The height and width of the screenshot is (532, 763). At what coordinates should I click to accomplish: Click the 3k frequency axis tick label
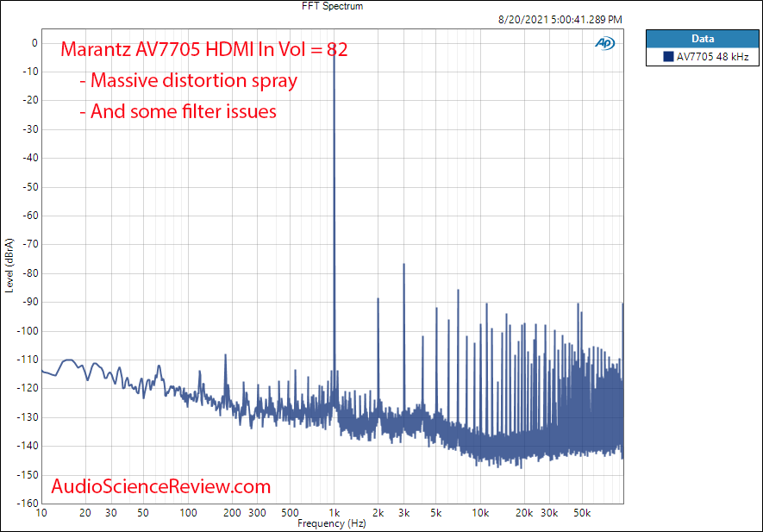click(403, 512)
